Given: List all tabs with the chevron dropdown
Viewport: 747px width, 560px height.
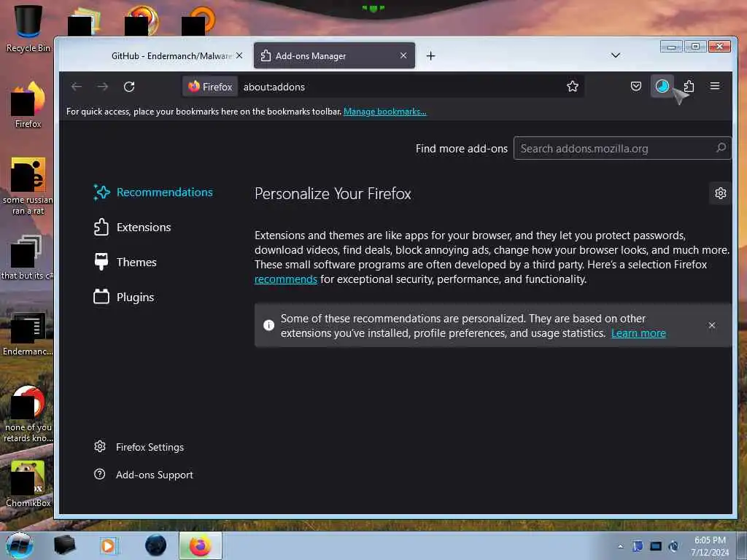Looking at the screenshot, I should (616, 55).
